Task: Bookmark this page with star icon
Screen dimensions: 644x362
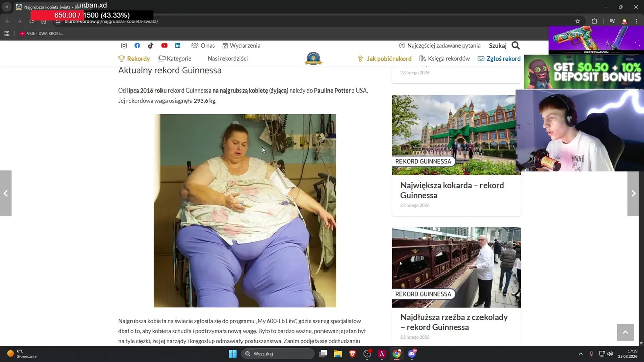Action: coord(578,21)
